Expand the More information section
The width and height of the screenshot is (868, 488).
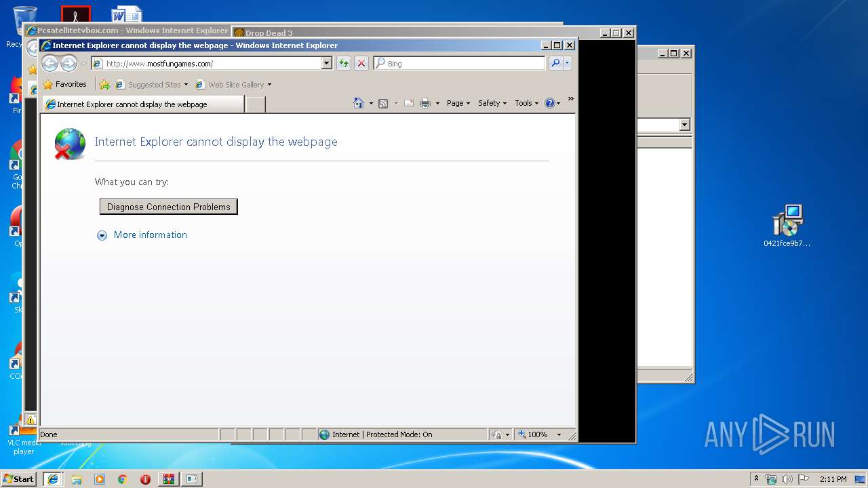(142, 235)
